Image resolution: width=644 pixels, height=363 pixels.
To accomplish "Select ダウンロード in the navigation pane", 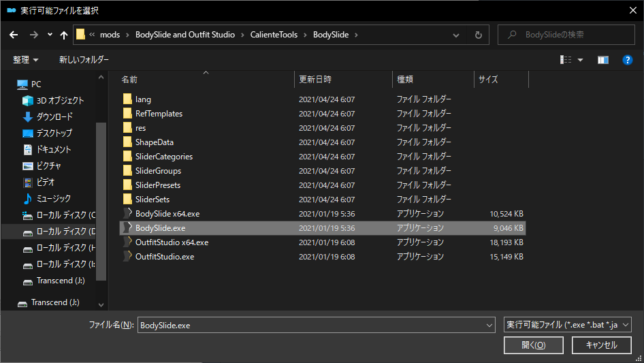I will [x=54, y=117].
